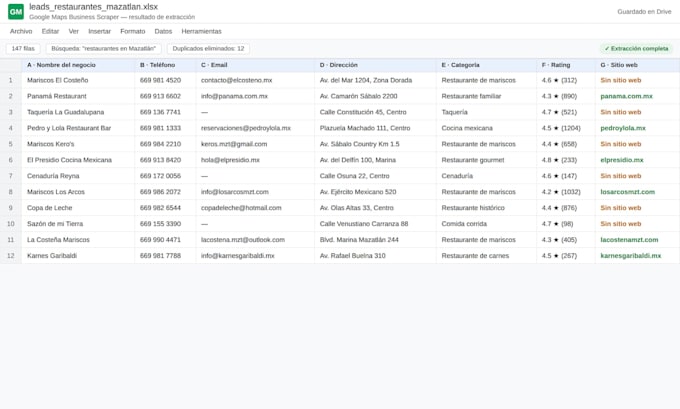Open the karnesgaribaldi.mx website link
The height and width of the screenshot is (409, 680).
631,256
